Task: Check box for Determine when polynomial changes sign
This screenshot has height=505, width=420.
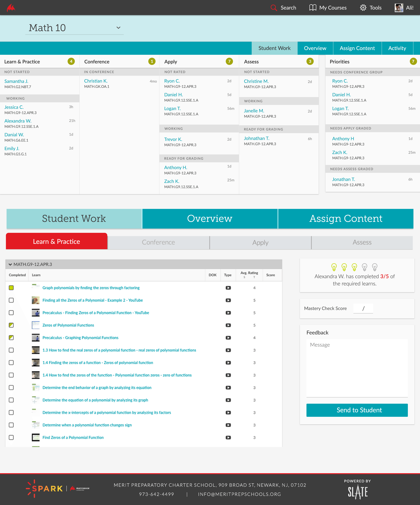Action: [11, 425]
